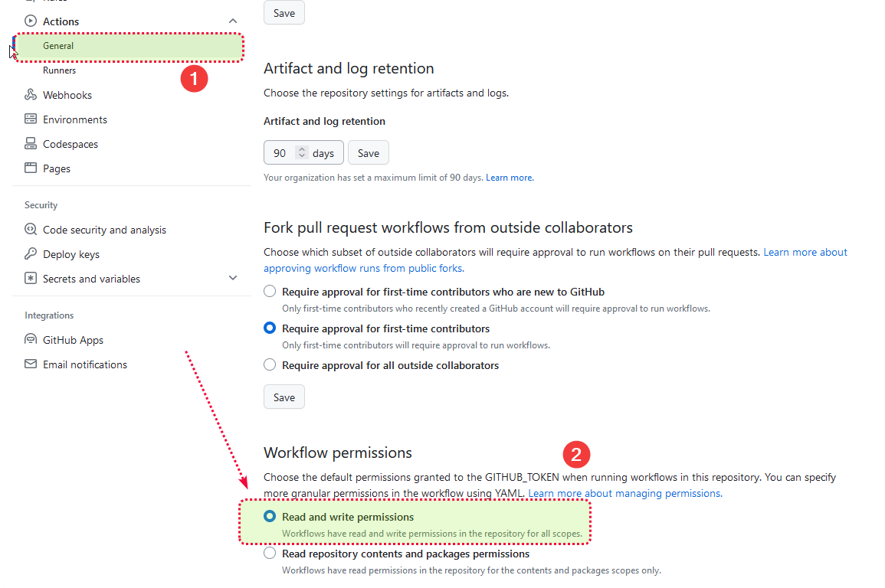Click the retention days number field
Viewport: 885px width, 588px height.
pos(280,153)
